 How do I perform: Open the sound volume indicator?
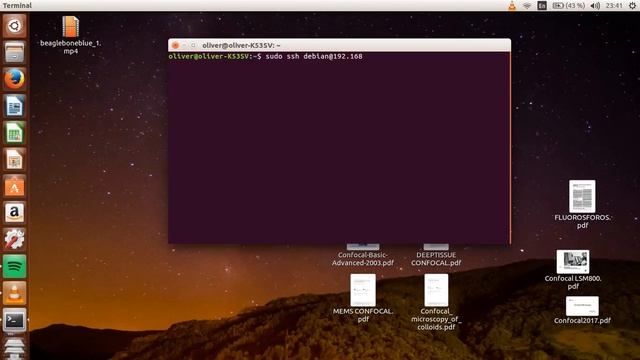click(595, 5)
